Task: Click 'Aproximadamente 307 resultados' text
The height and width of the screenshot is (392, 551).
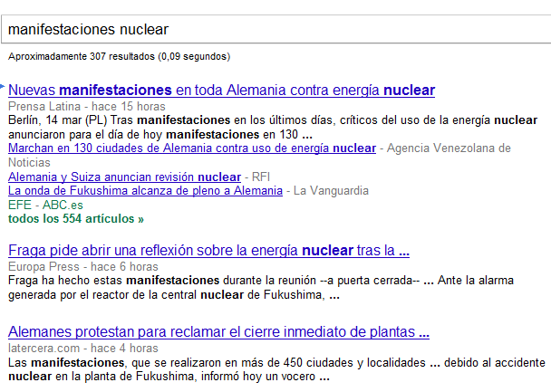Action: pyautogui.click(x=119, y=56)
